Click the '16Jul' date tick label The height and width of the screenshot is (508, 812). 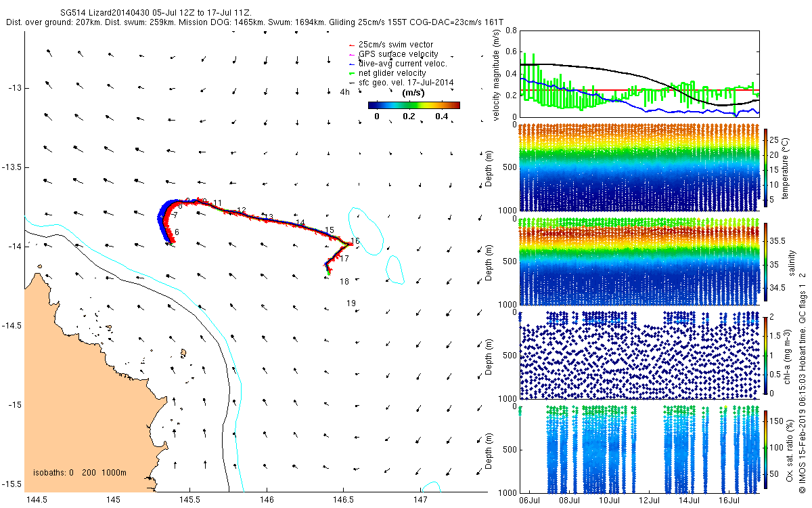[729, 501]
